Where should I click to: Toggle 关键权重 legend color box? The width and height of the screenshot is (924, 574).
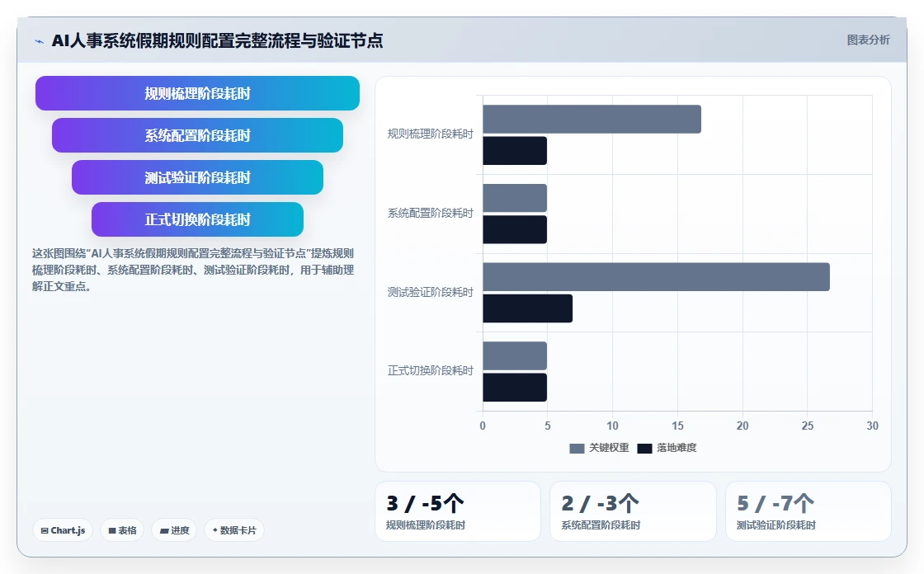tap(577, 448)
